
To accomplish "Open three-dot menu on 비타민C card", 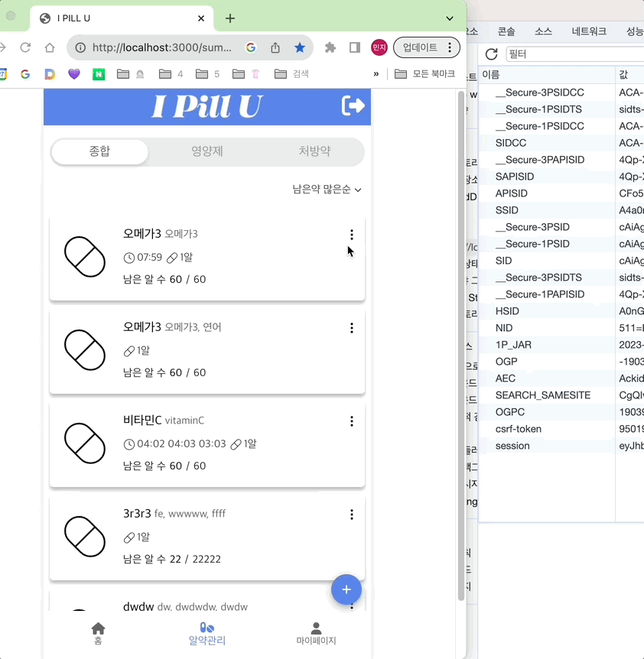I will tap(351, 421).
